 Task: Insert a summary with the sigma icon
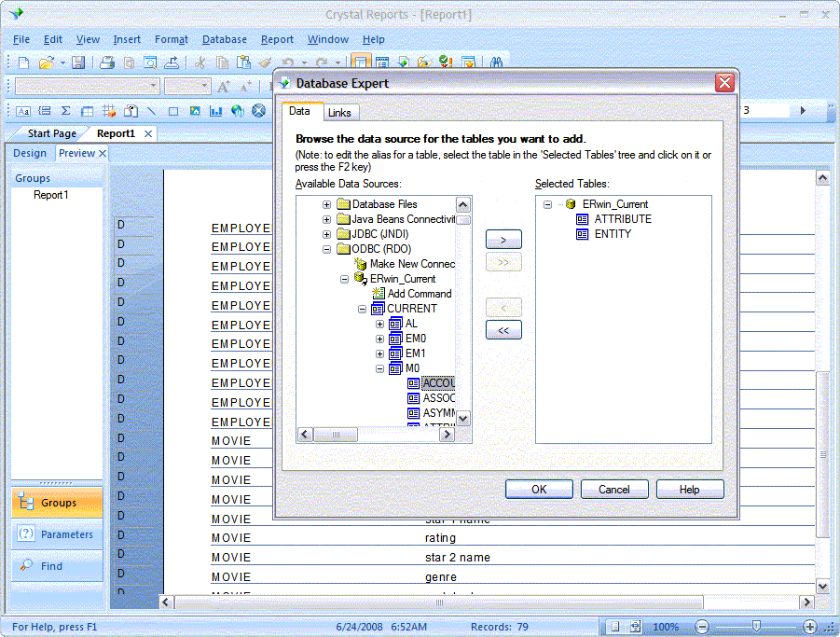point(65,111)
